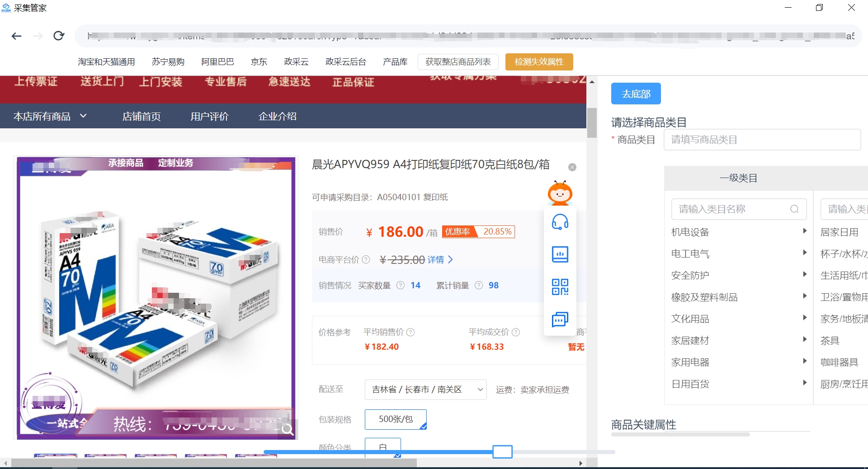Click search icon in category name field
The height and width of the screenshot is (469, 868).
pyautogui.click(x=794, y=209)
